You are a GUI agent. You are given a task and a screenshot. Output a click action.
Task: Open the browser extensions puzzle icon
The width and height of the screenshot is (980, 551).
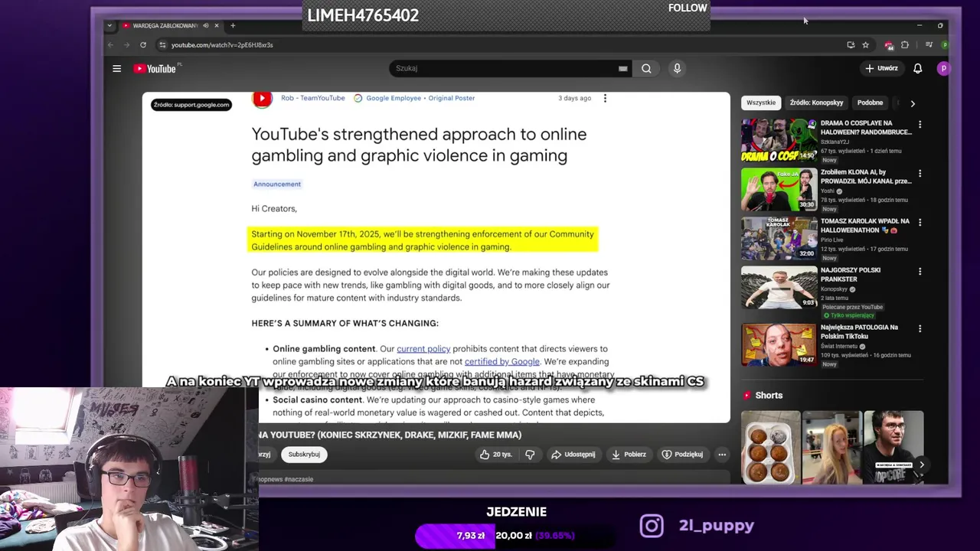coord(905,45)
